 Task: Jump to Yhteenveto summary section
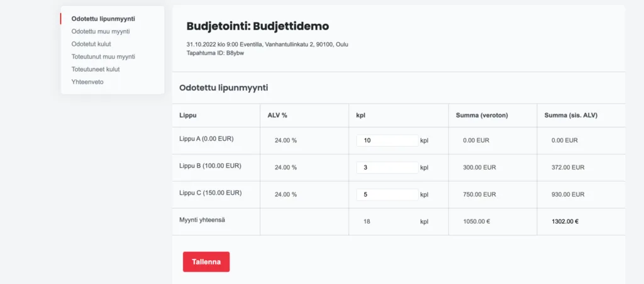(87, 82)
